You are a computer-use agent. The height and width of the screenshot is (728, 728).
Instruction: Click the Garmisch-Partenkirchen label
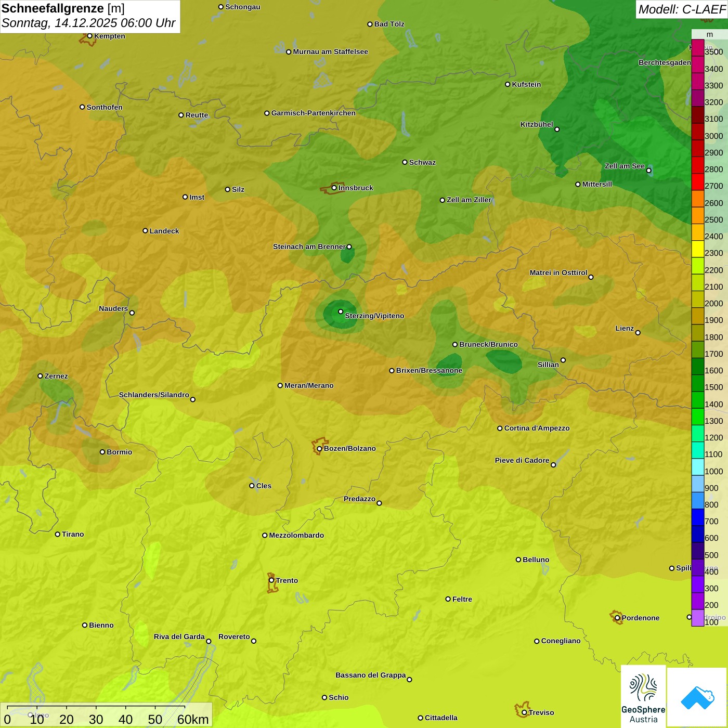tap(314, 113)
